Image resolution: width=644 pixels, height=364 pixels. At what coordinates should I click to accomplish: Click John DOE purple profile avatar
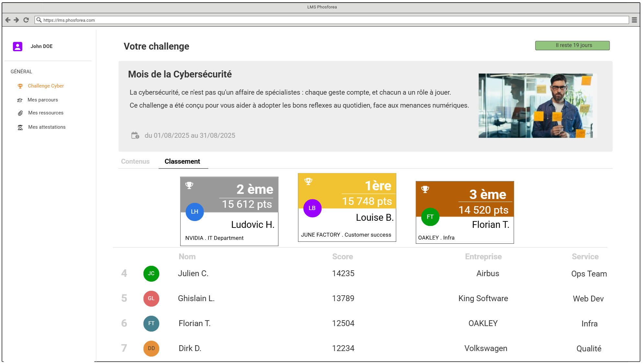[17, 46]
